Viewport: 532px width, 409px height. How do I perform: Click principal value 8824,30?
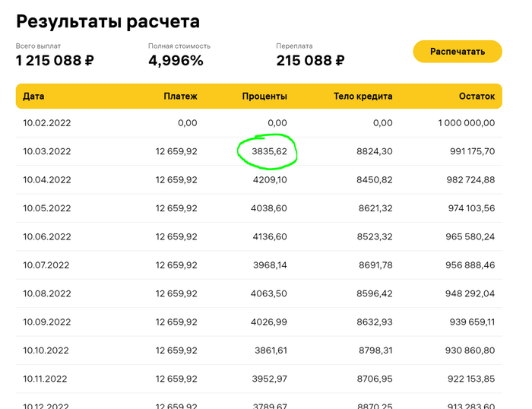click(x=374, y=151)
